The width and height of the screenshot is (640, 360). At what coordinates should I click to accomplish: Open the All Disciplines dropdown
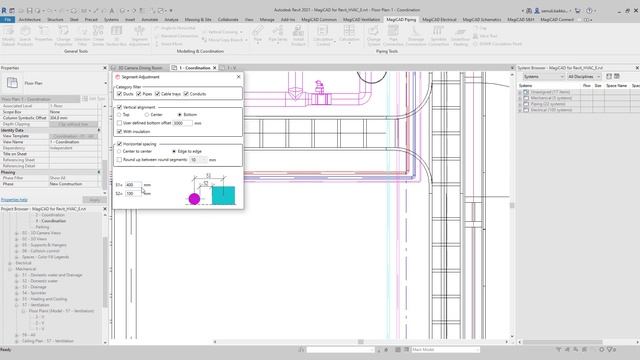click(584, 77)
